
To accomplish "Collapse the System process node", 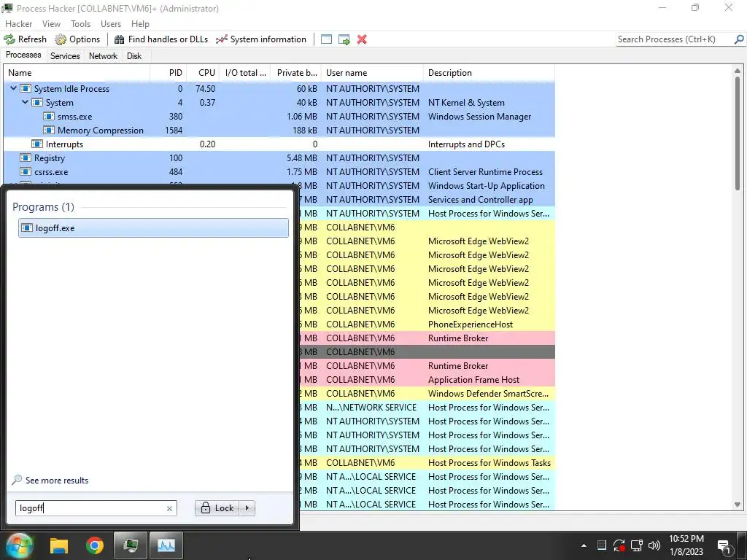I will 26,102.
